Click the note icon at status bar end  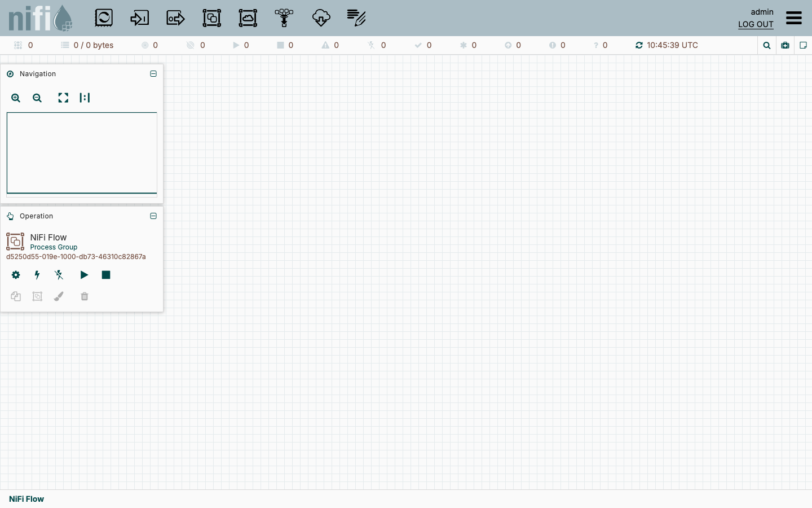pos(804,46)
